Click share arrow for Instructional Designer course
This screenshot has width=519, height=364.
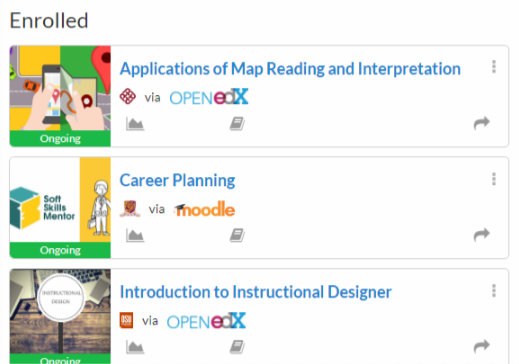[482, 346]
